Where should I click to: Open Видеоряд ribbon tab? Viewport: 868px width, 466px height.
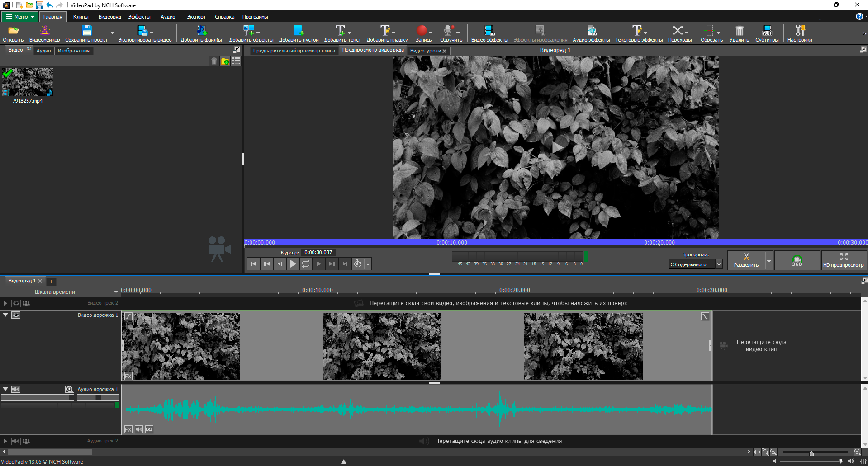110,17
